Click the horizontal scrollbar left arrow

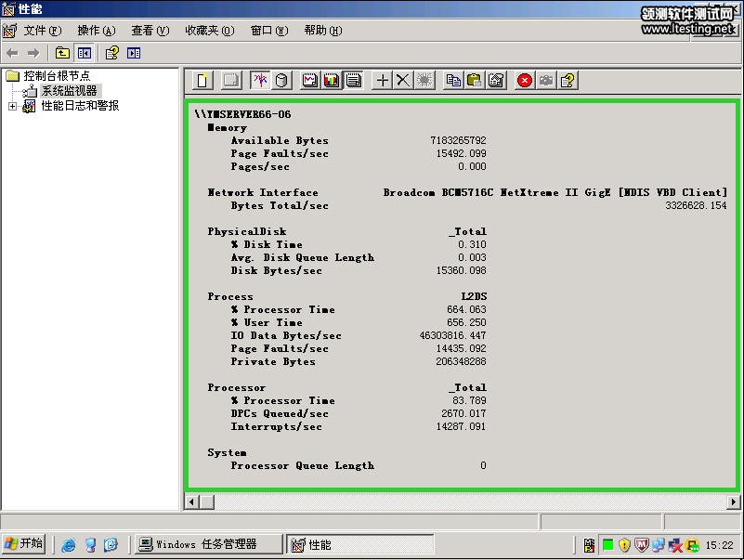[192, 502]
